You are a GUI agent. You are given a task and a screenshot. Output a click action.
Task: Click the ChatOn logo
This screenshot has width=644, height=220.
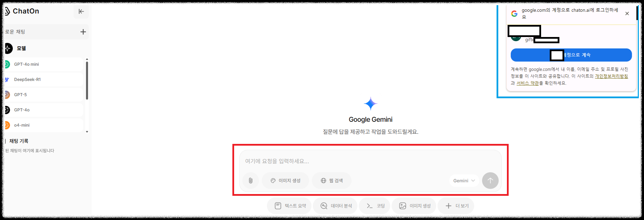(x=22, y=11)
